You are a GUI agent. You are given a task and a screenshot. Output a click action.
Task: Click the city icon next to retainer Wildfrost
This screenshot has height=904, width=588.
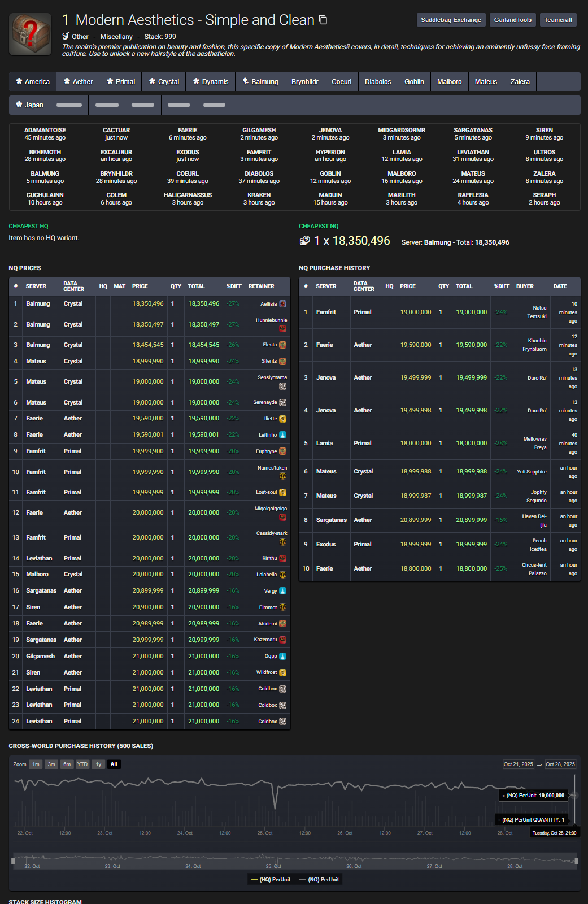283,672
